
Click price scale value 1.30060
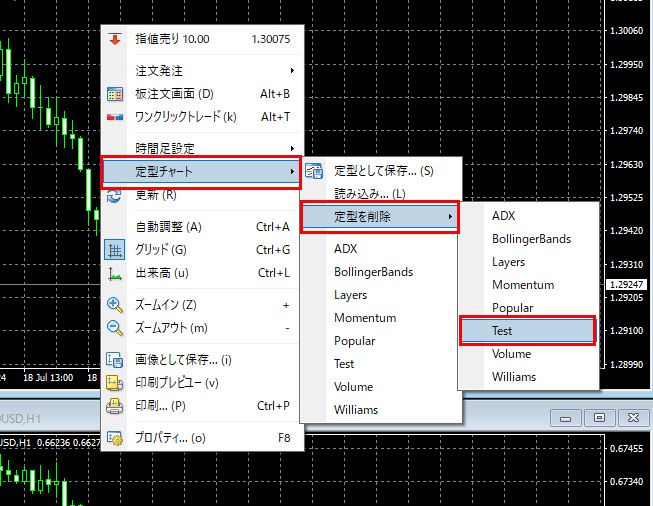pos(626,31)
